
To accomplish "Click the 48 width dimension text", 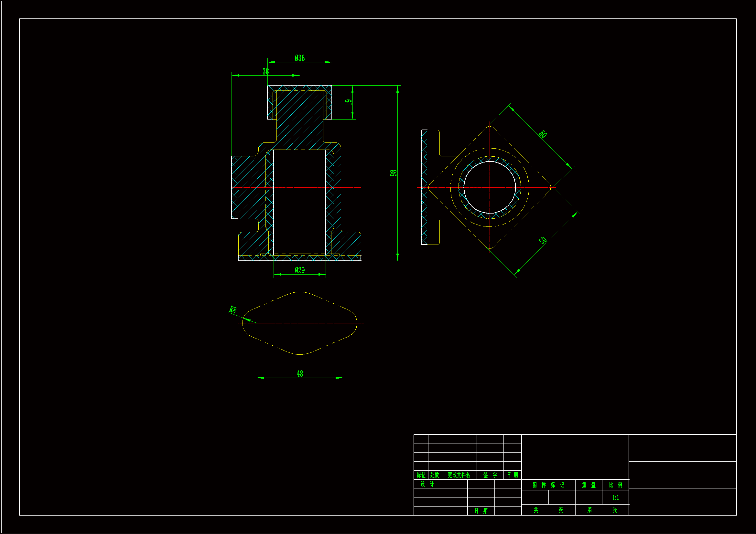I will 300,374.
